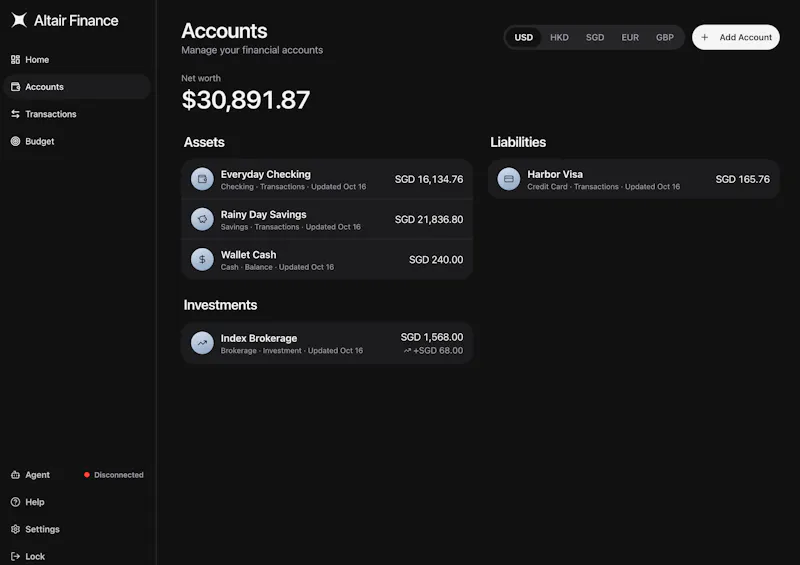800x565 pixels.
Task: Click the SGD 21,836.80 balance
Action: 429,219
